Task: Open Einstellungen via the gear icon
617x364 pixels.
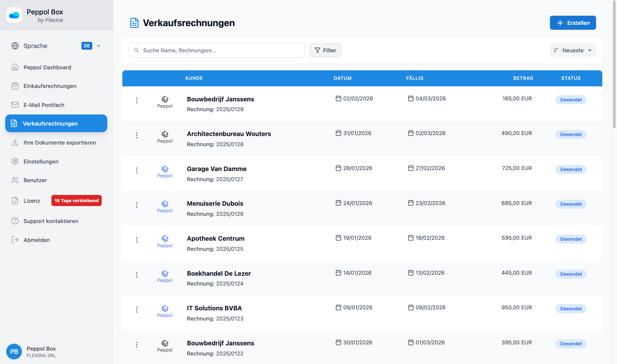Action: 15,161
